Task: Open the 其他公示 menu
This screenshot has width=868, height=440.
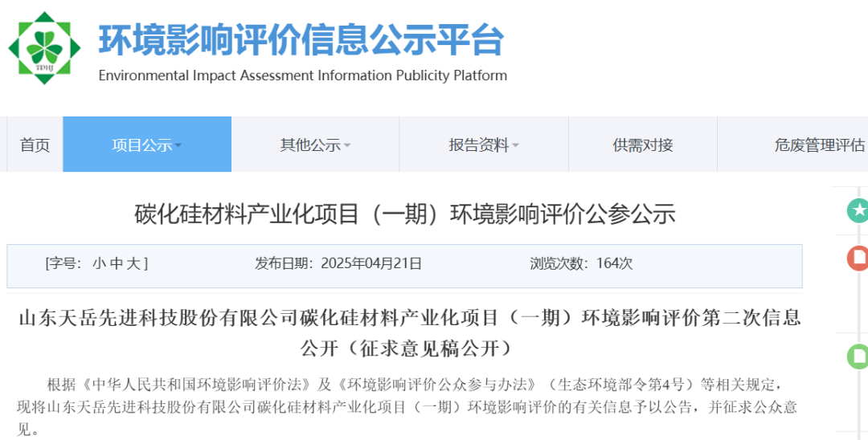Action: pyautogui.click(x=315, y=145)
